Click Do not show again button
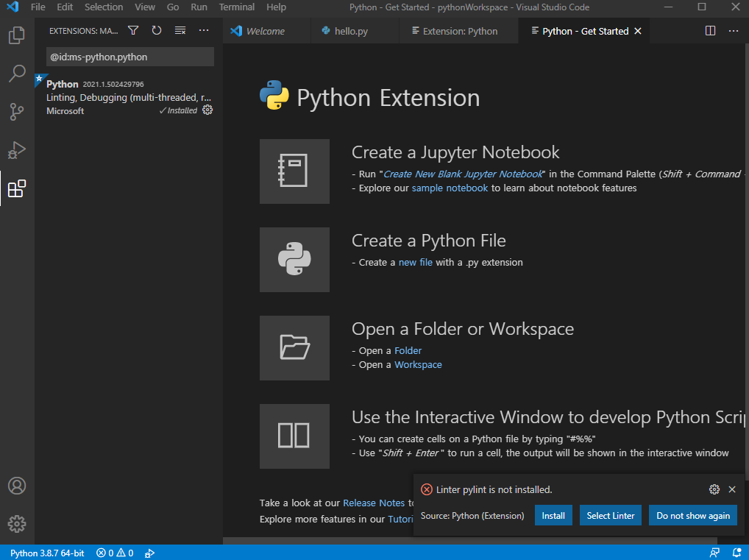 point(693,516)
